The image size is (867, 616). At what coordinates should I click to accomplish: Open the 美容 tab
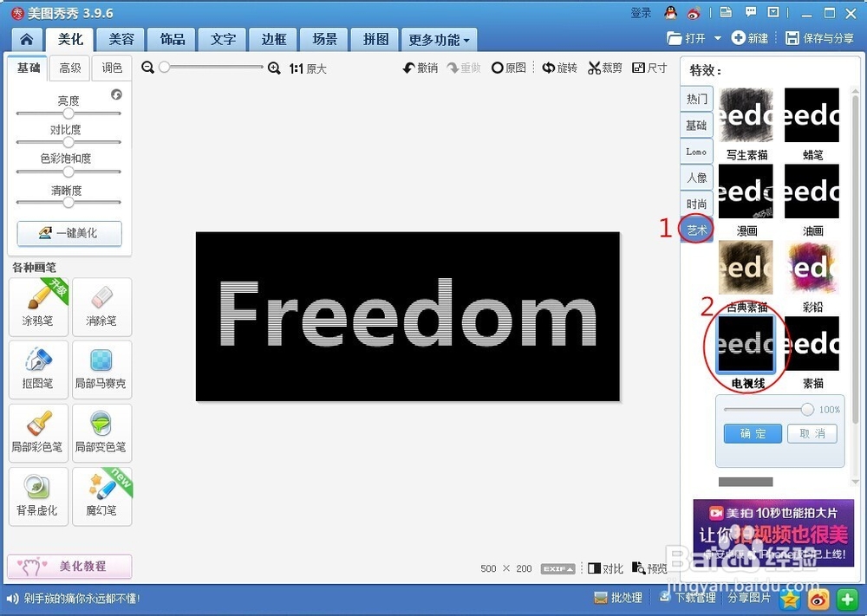click(121, 39)
